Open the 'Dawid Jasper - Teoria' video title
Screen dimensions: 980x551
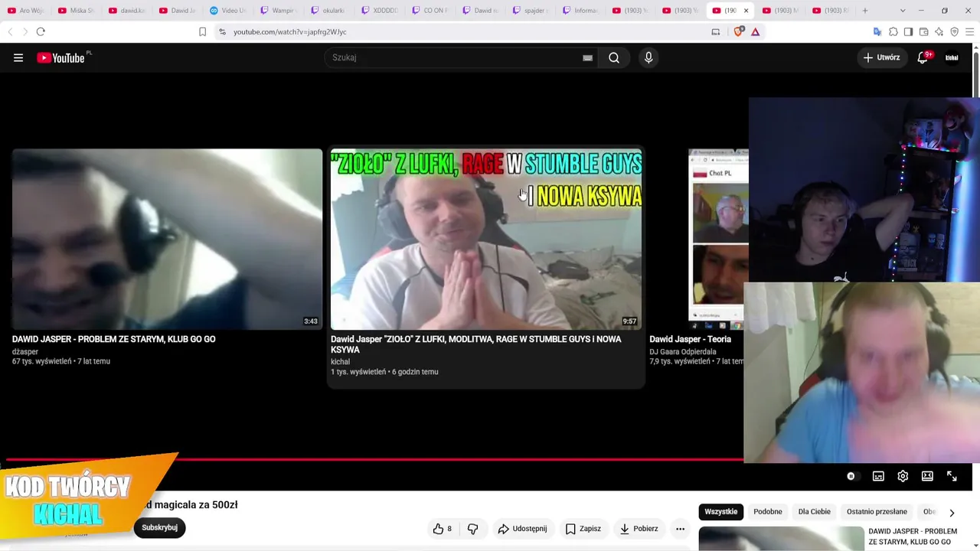click(x=691, y=339)
